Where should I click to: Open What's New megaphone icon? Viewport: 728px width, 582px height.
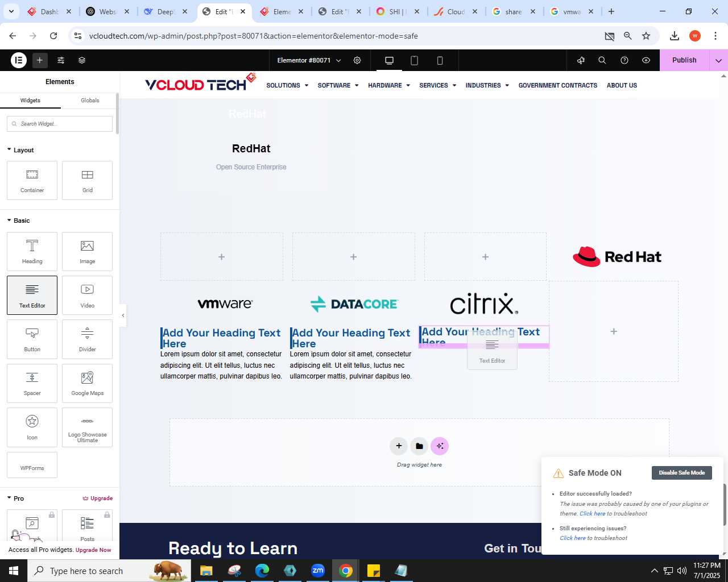(581, 60)
